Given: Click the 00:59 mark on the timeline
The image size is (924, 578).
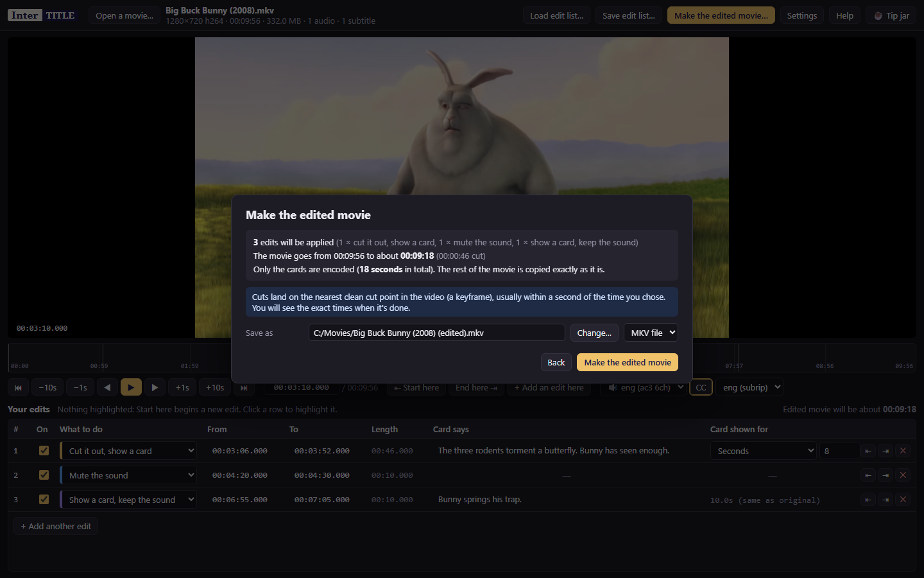Looking at the screenshot, I should tap(99, 366).
